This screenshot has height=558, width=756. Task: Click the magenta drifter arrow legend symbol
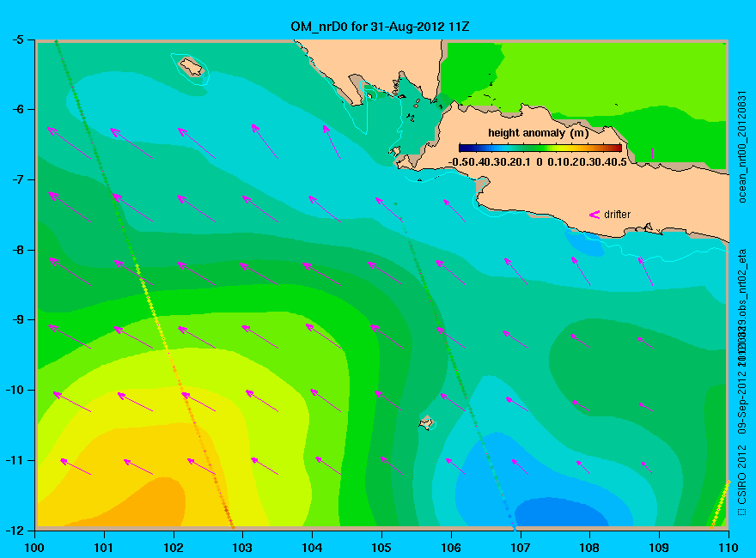click(x=594, y=215)
